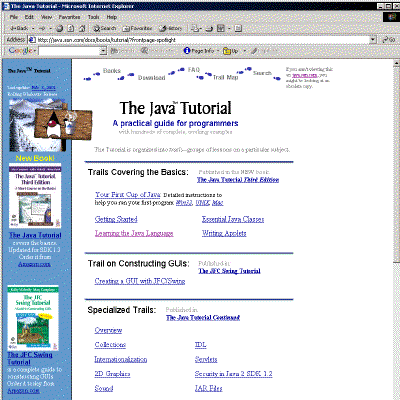
Task: Open the Tools menu
Action: pos(94,17)
